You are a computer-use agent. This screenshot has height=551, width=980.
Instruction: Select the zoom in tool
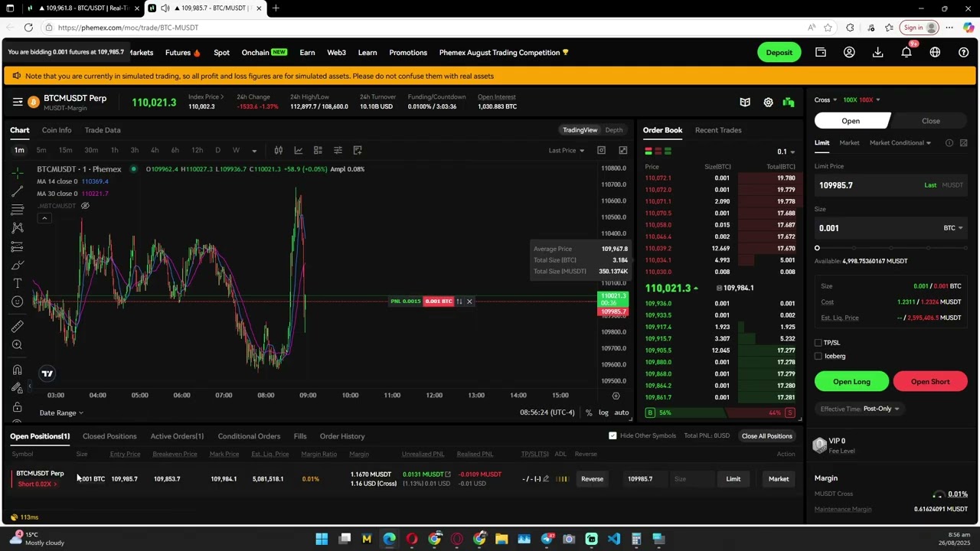click(17, 345)
